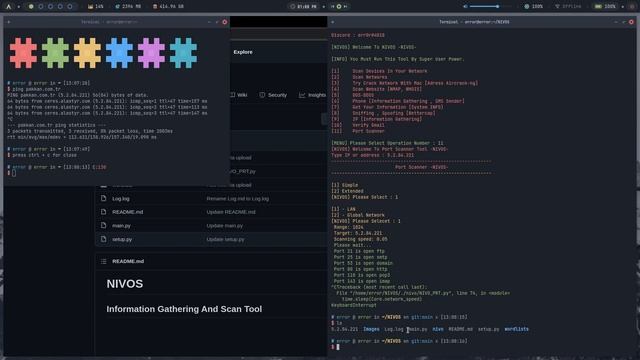Switch to the Insights repository tab
Screen dimensions: 640x360
313,95
